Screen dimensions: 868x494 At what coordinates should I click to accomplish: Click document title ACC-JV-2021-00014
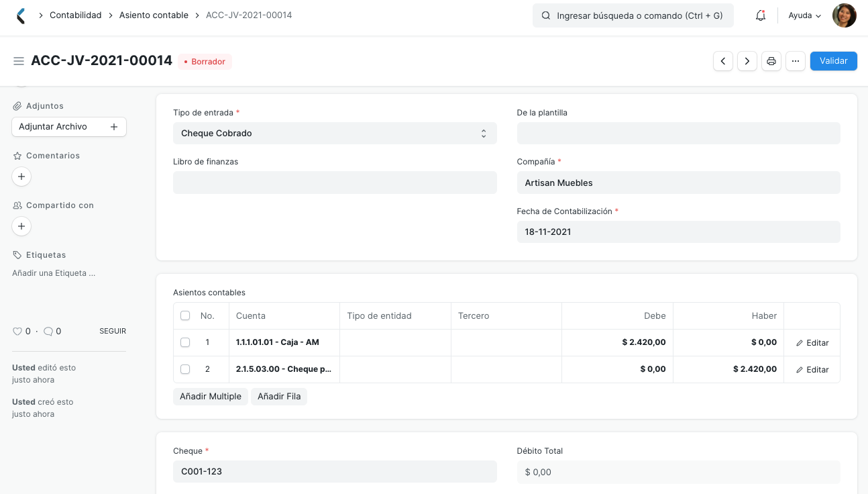[102, 60]
